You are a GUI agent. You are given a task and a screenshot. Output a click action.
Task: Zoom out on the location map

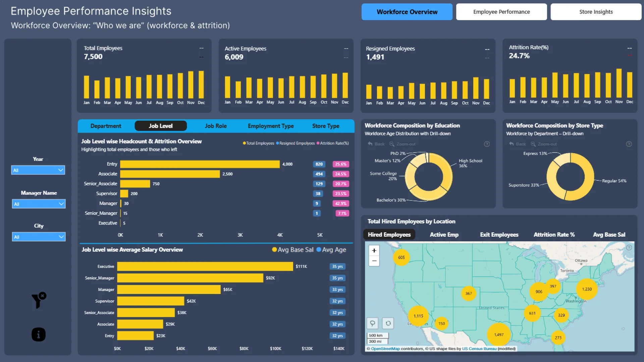[x=374, y=261]
